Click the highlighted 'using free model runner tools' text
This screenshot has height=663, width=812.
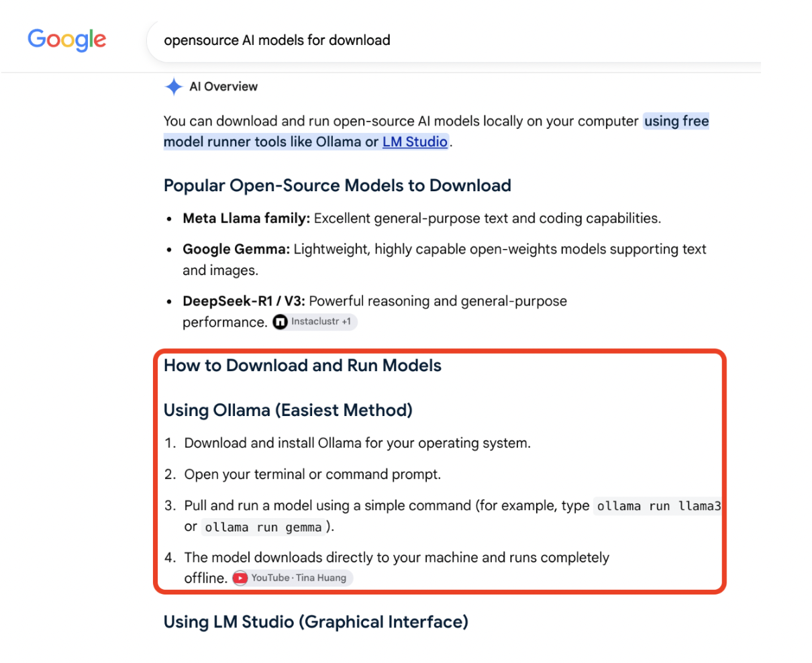[436, 132]
